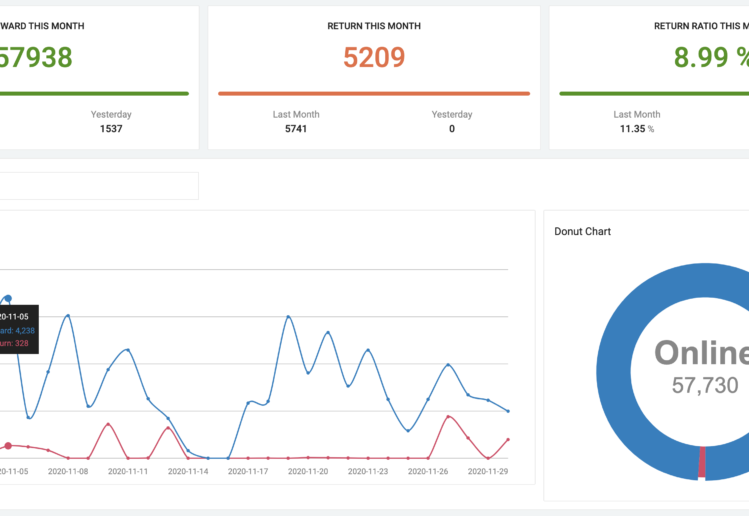Image resolution: width=749 pixels, height=516 pixels.
Task: Click the red segment of the donut chart
Action: [x=702, y=462]
